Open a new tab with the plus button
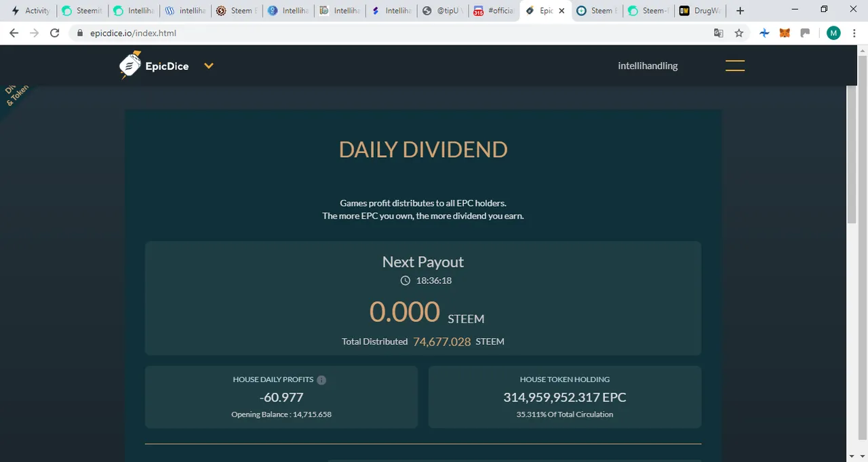The height and width of the screenshot is (462, 868). click(740, 11)
